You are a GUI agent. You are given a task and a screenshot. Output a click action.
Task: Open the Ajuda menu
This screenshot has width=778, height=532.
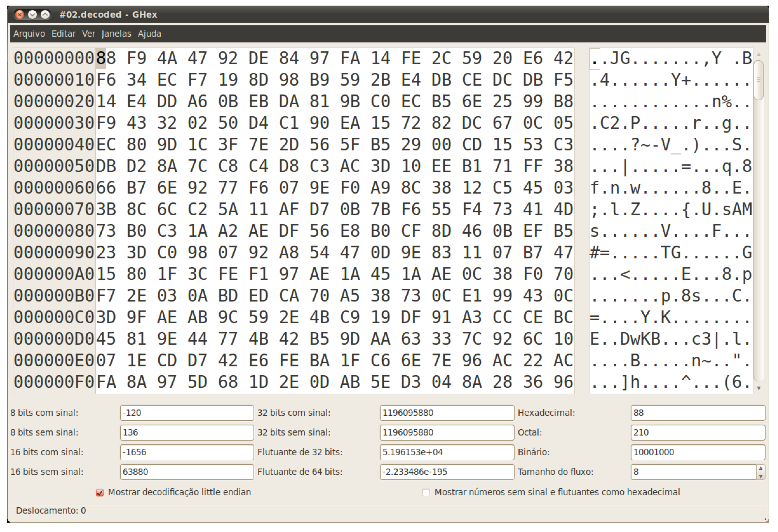(149, 34)
